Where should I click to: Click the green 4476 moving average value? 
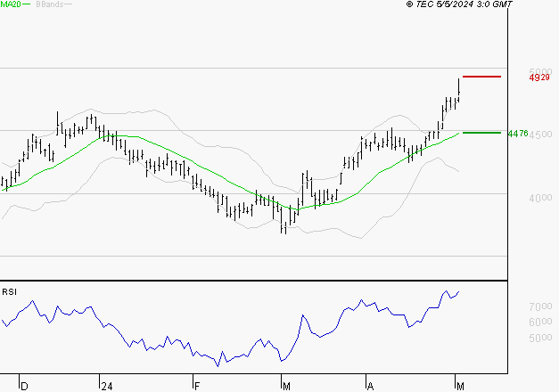(x=518, y=134)
